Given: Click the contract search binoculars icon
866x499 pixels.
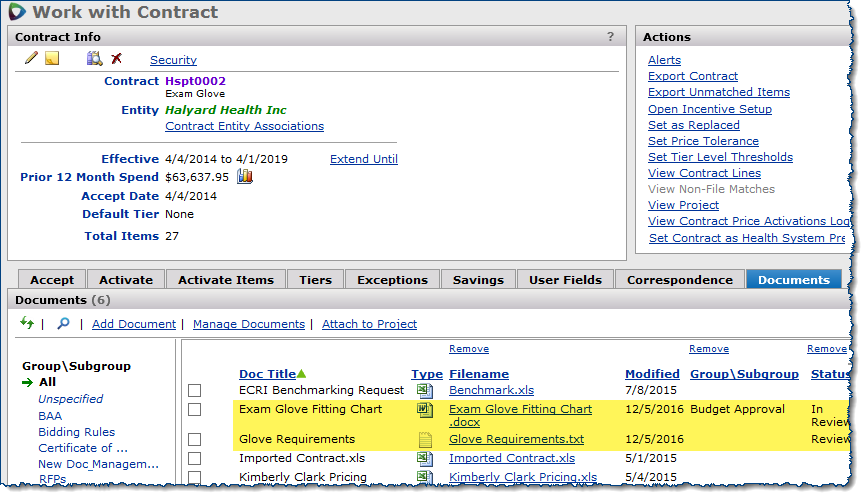Looking at the screenshot, I should (94, 59).
